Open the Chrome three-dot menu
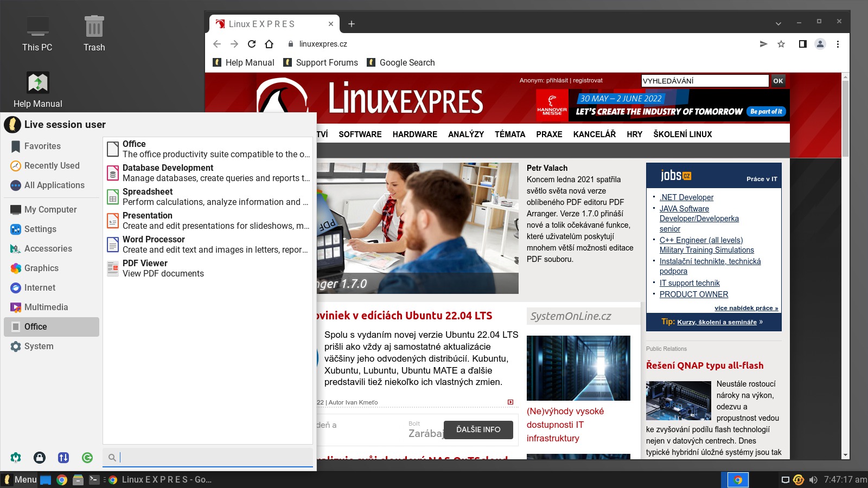 tap(838, 44)
